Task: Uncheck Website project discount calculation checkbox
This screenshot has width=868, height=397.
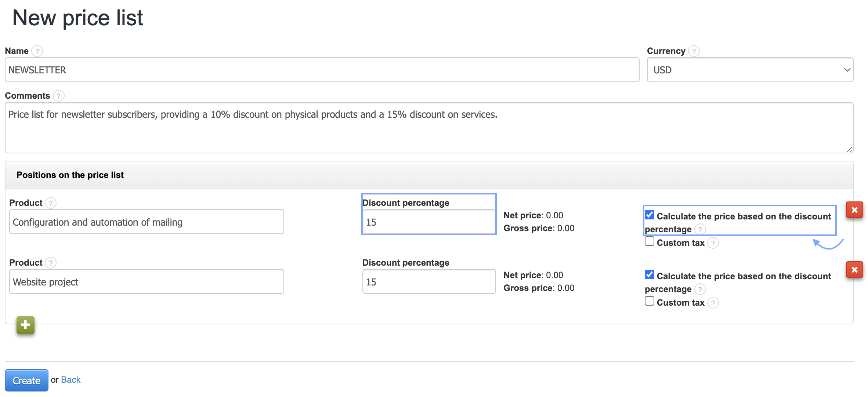Action: tap(649, 274)
